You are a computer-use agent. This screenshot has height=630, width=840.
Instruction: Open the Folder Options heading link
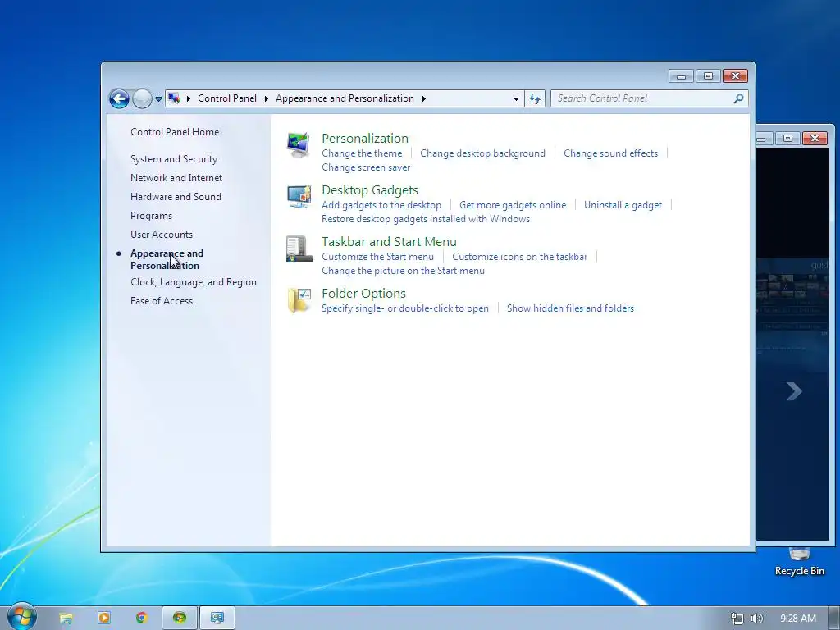(x=363, y=294)
